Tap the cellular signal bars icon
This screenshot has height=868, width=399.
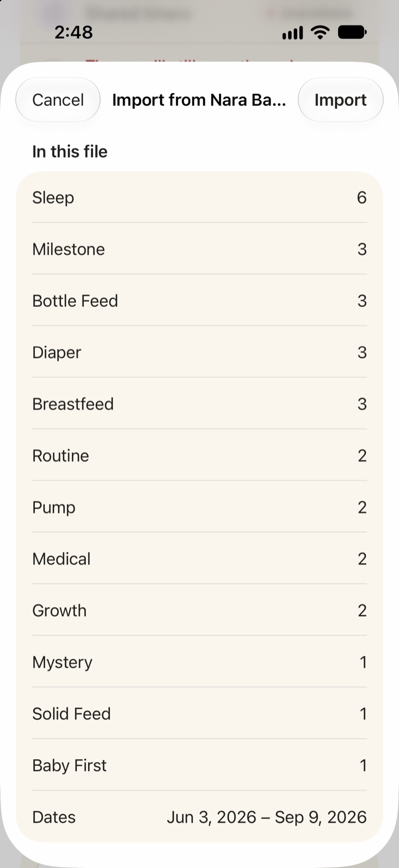(293, 33)
